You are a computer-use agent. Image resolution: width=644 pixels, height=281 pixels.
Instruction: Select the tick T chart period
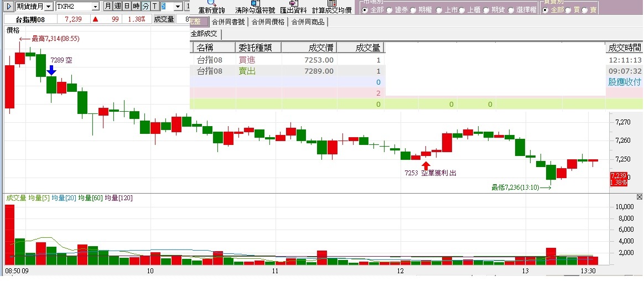155,6
